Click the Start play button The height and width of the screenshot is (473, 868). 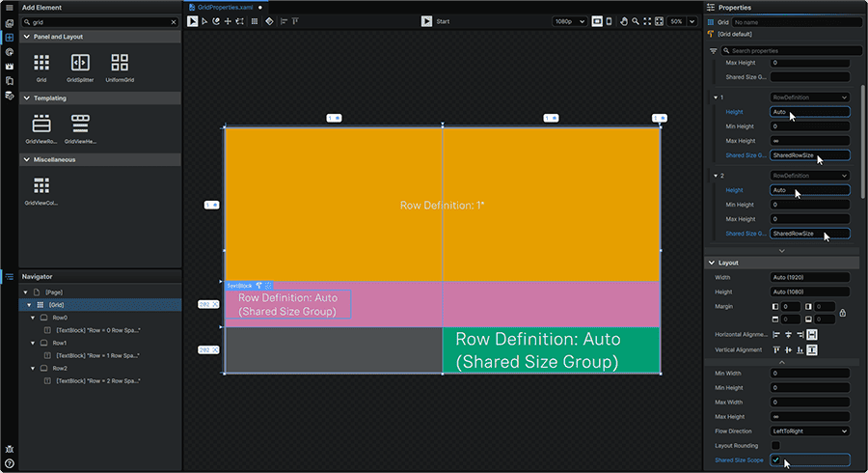426,21
